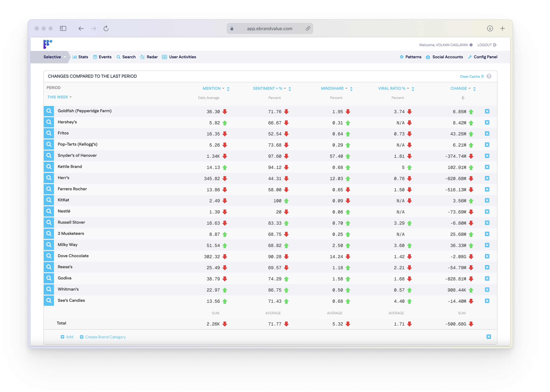Click the browser address bar
Viewport: 550px width, 392px height.
[269, 28]
